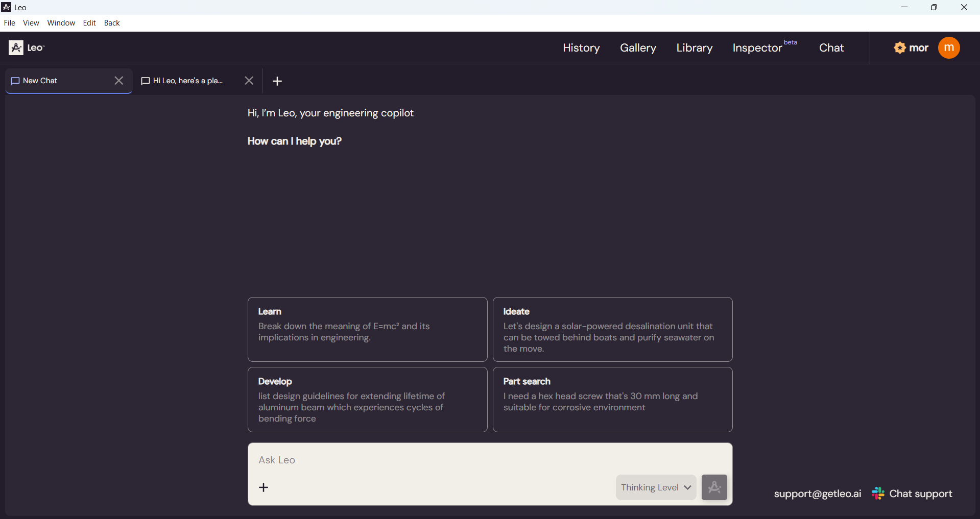Go to the Library page

click(x=694, y=48)
